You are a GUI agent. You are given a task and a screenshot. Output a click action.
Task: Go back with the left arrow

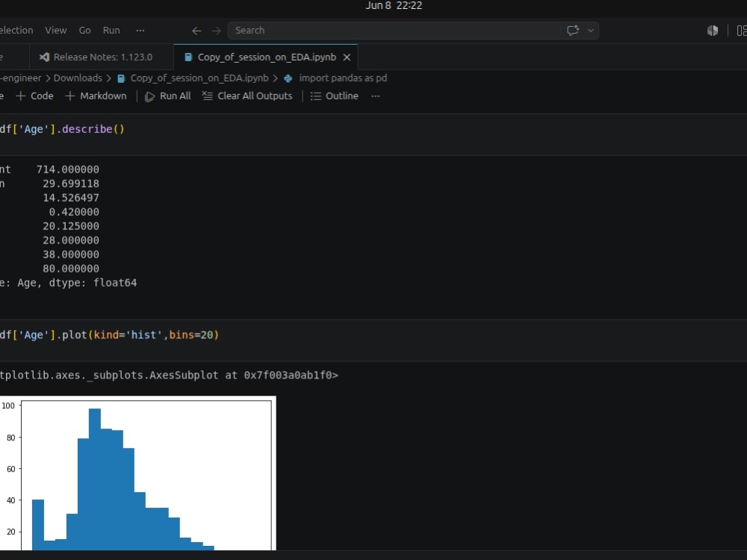[196, 31]
